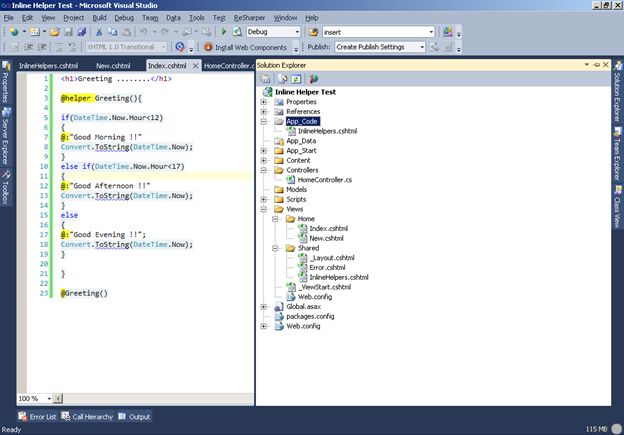Click the Find in Files icon before insert box
Screen dimensions: 624x435
[314, 32]
